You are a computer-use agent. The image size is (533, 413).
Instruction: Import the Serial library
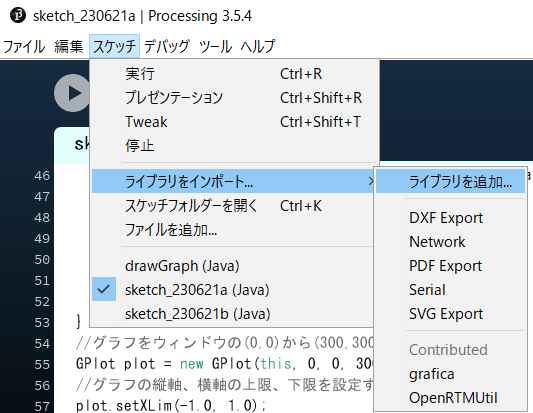coord(450,290)
